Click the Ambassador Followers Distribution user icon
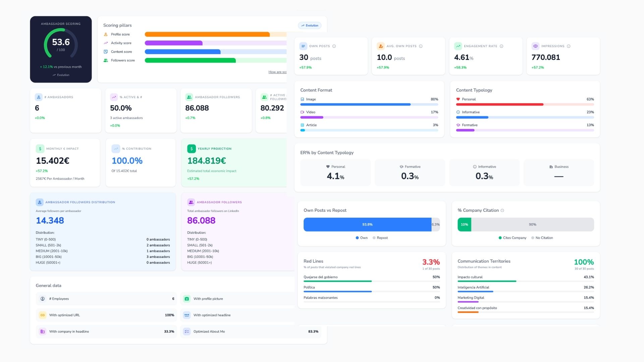Screen dimensions: 644x362 point(40,202)
